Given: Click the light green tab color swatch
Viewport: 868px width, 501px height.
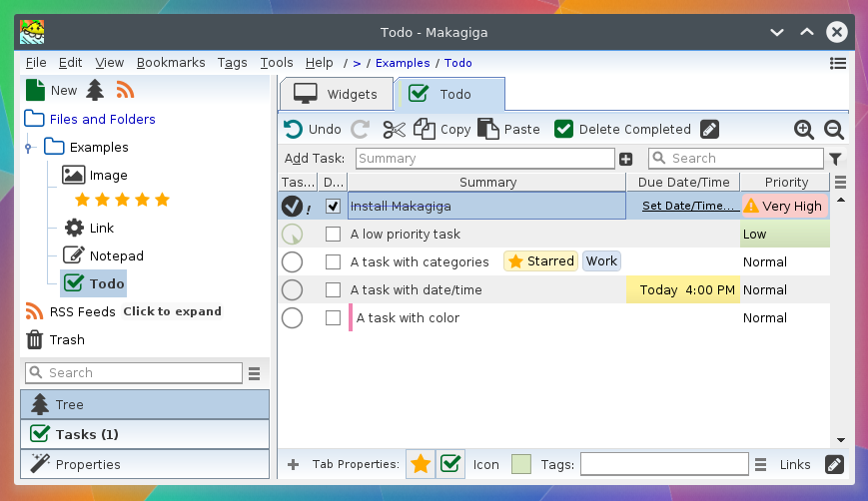Looking at the screenshot, I should pos(521,464).
